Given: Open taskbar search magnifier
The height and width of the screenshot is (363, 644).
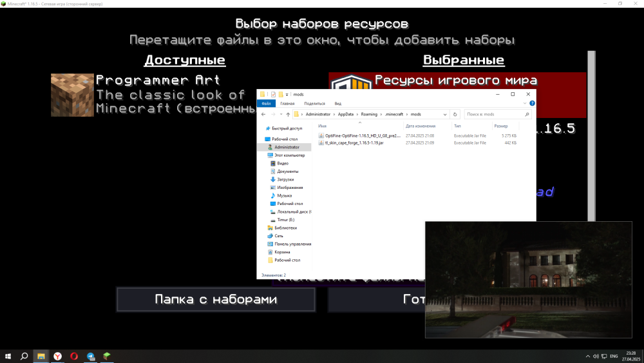Looking at the screenshot, I should 24,356.
